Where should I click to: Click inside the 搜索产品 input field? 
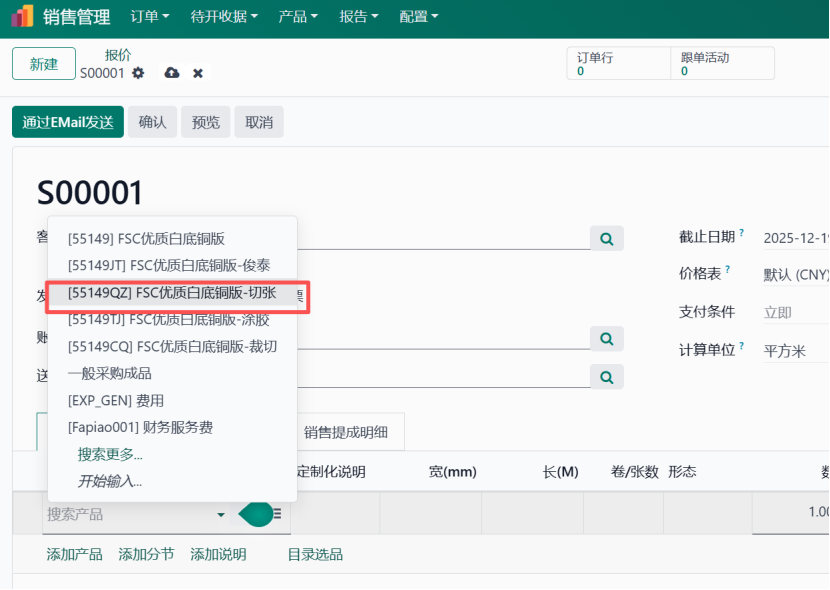[x=120, y=513]
